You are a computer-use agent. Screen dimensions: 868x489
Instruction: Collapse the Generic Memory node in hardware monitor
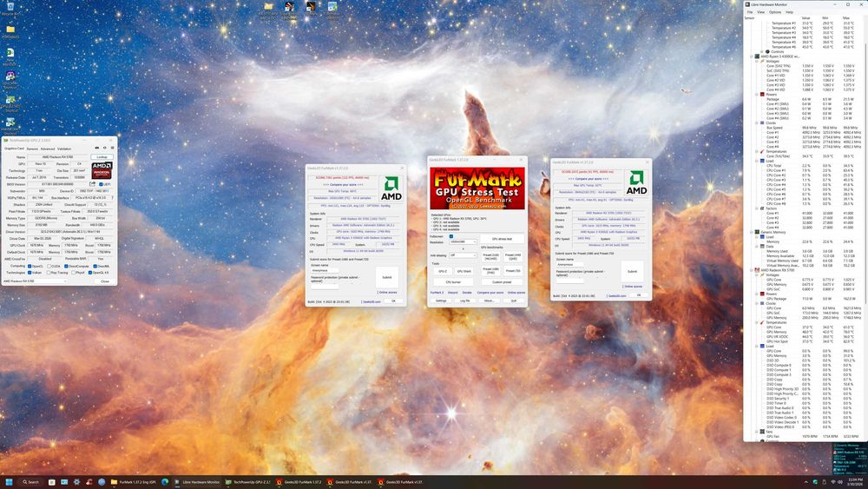coord(751,232)
